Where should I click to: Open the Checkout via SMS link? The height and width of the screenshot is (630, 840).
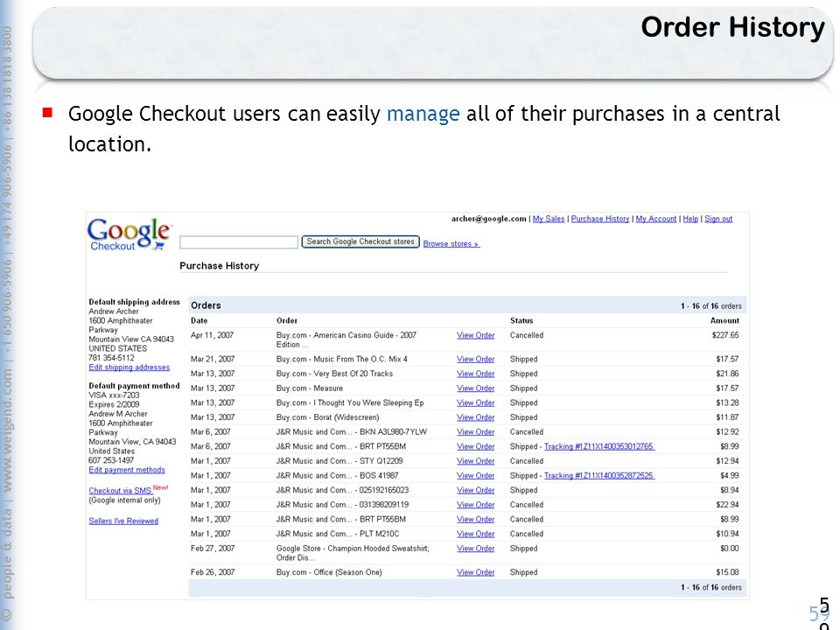(x=121, y=491)
